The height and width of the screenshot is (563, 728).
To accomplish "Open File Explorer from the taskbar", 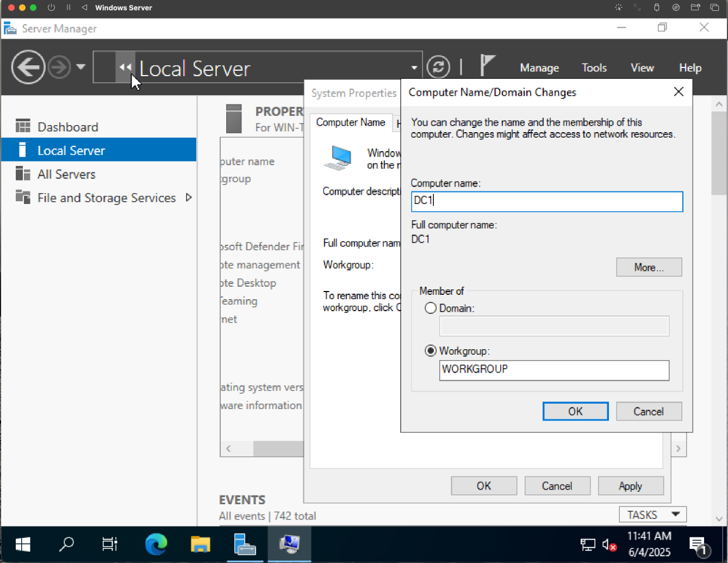I will point(200,544).
